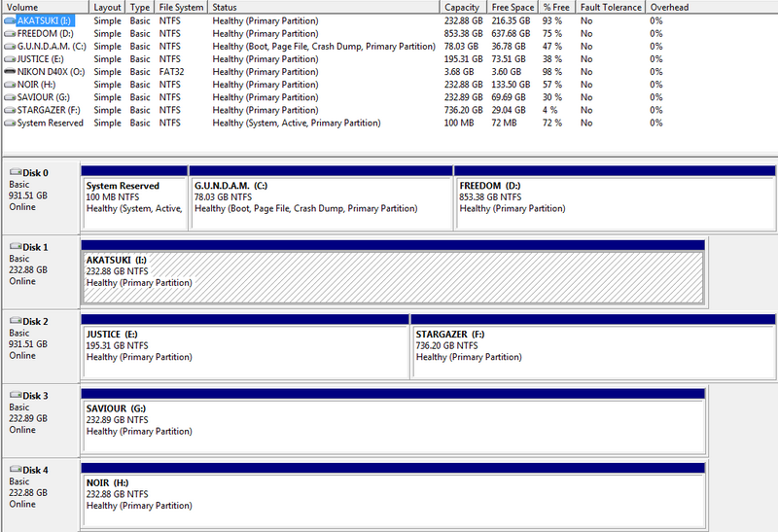Select the System Reserved partition block on Disk 0
Screen dimensions: 778x532
134,202
